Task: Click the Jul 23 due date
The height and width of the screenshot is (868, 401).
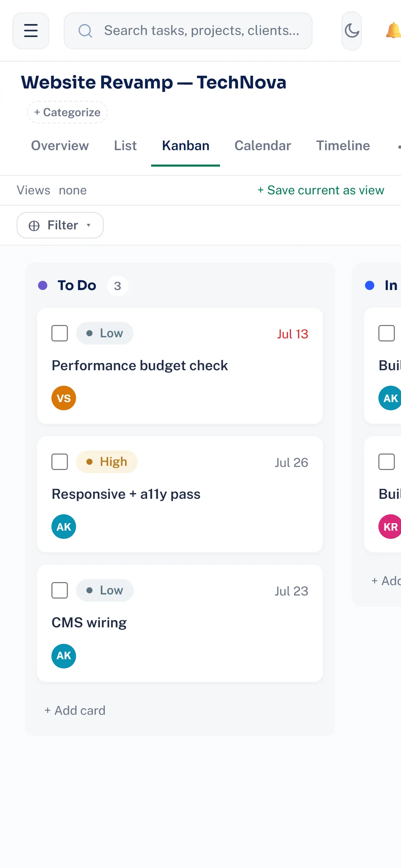Action: tap(291, 591)
